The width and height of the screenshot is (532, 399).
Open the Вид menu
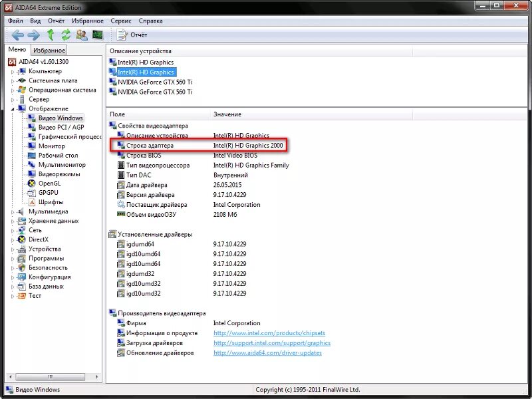tap(35, 21)
